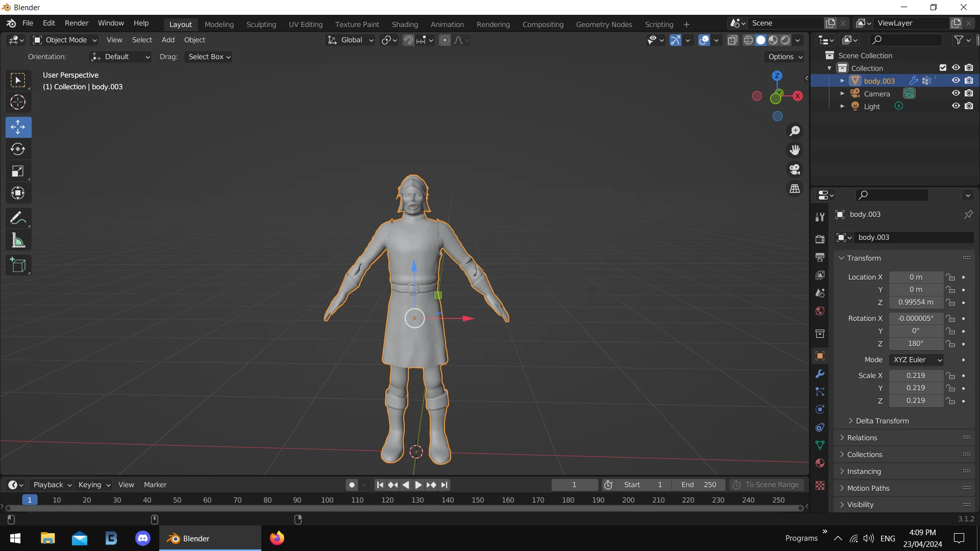Expand the Relations panel
Screen dimensions: 980x551
click(862, 438)
